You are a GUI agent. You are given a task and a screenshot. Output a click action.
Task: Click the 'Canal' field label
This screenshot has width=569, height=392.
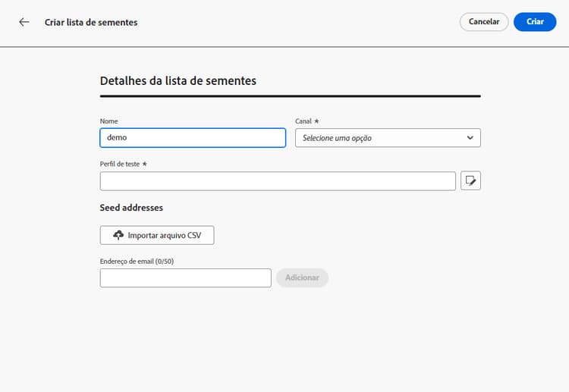303,121
